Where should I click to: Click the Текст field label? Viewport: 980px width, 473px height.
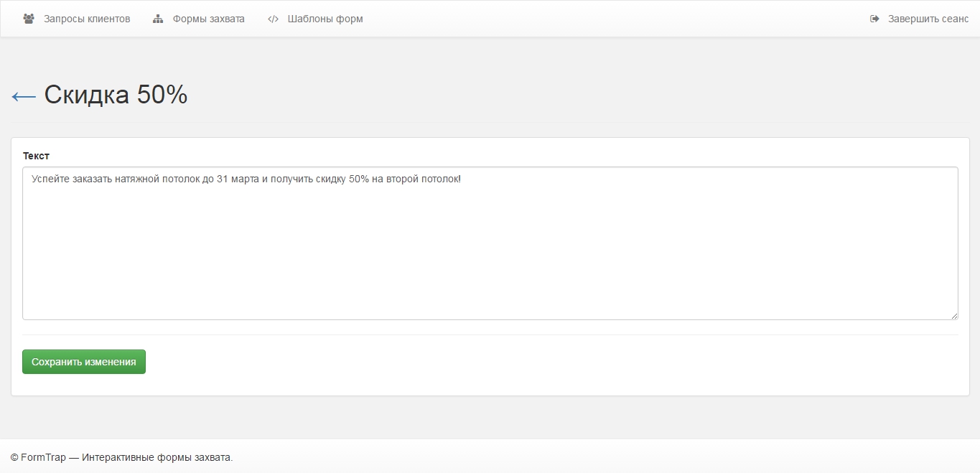pyautogui.click(x=36, y=156)
